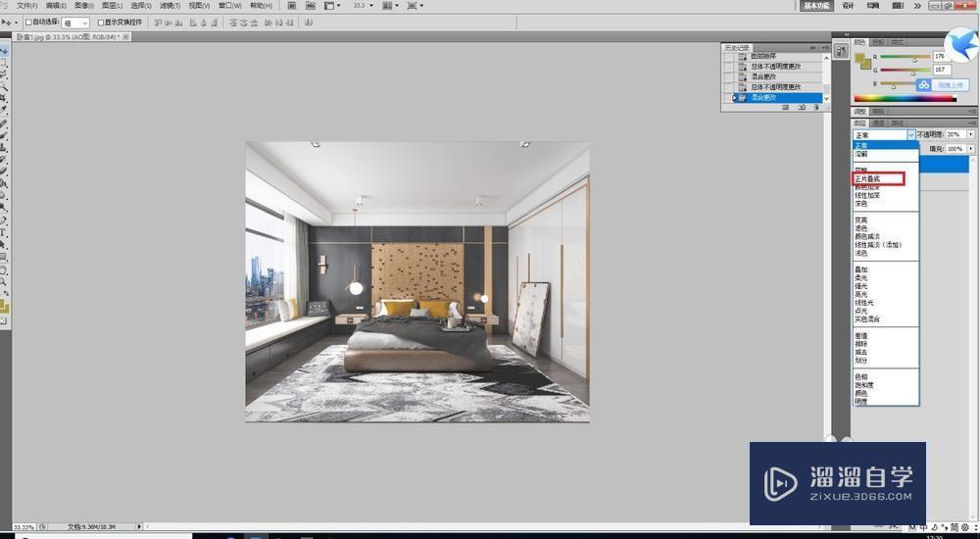Image resolution: width=980 pixels, height=539 pixels.
Task: Set history brush source for 抠图排序 state
Action: (x=727, y=57)
